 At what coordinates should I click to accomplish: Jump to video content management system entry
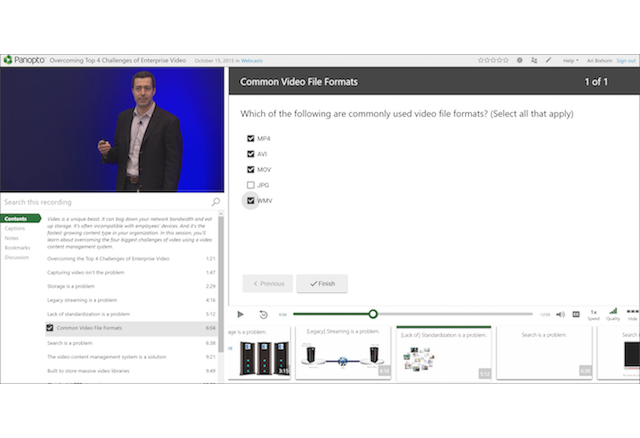[x=131, y=357]
